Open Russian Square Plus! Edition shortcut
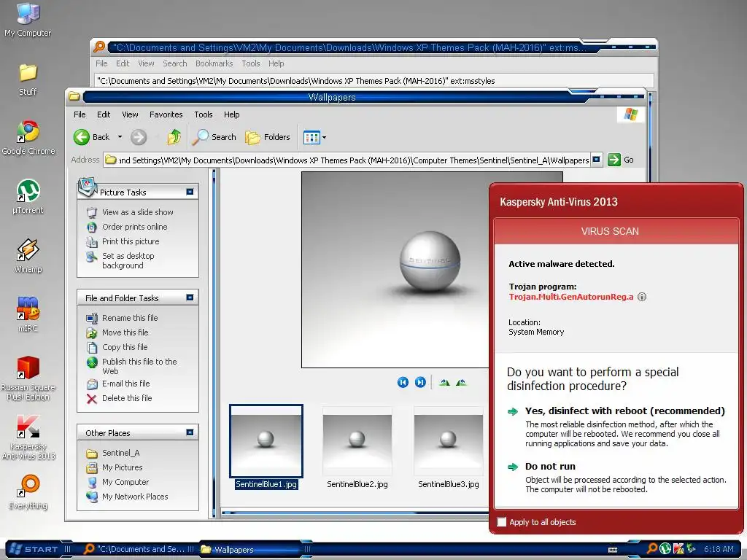 (x=28, y=378)
